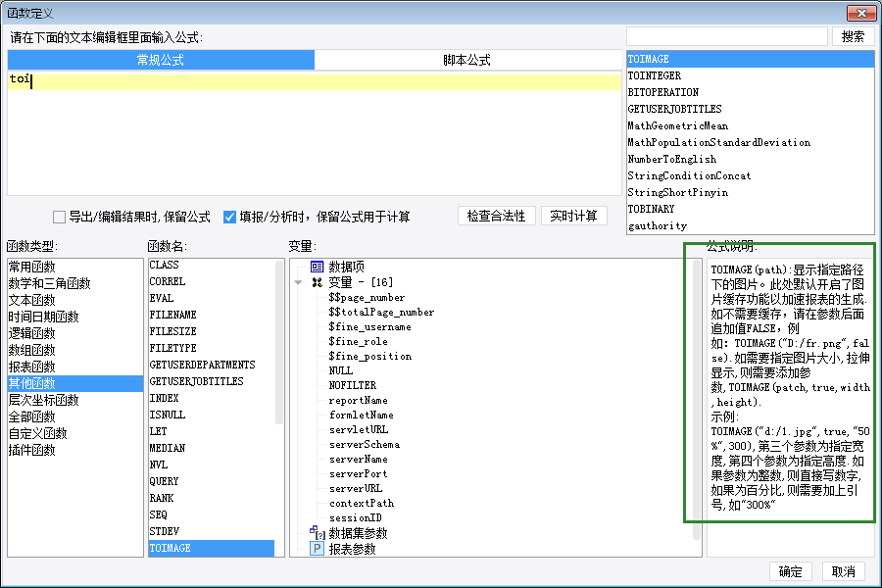Viewport: 882px width, 588px height.
Task: Choose 数组函数 function category
Action: (x=75, y=350)
